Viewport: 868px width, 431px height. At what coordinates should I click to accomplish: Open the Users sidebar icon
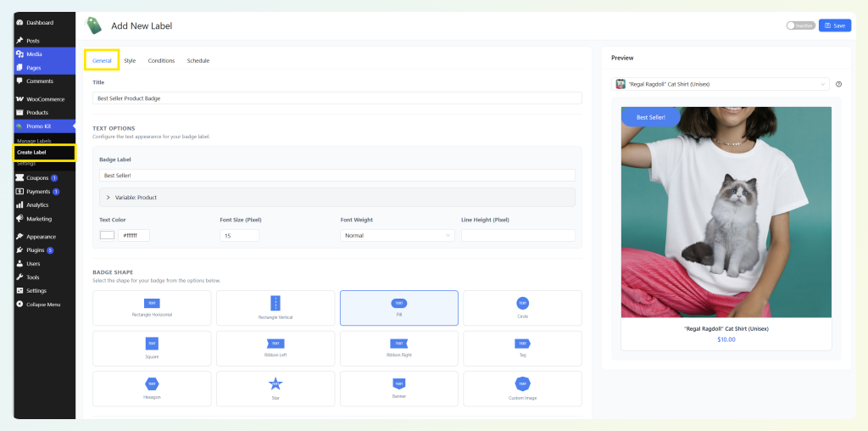pyautogui.click(x=20, y=264)
